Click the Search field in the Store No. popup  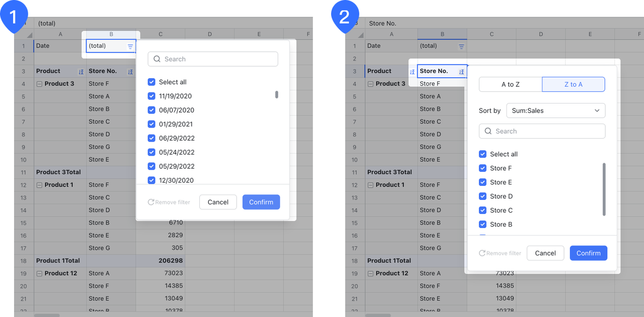point(542,131)
